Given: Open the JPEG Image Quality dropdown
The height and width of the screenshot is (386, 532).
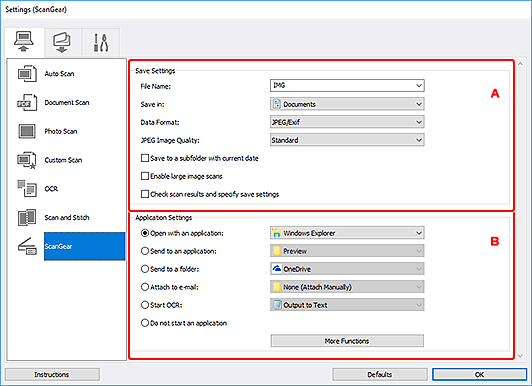Looking at the screenshot, I should 347,140.
